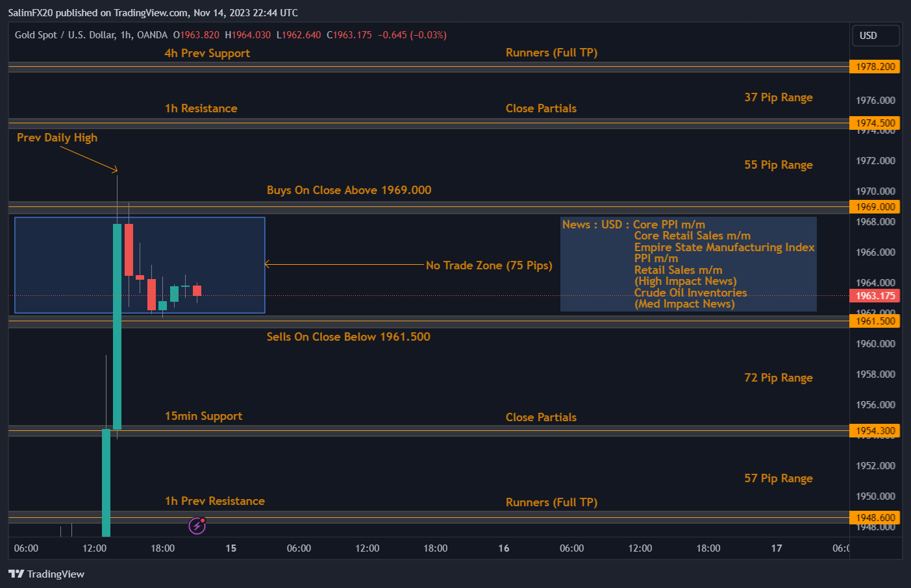Click the '1h Resistance' annotation

[201, 108]
